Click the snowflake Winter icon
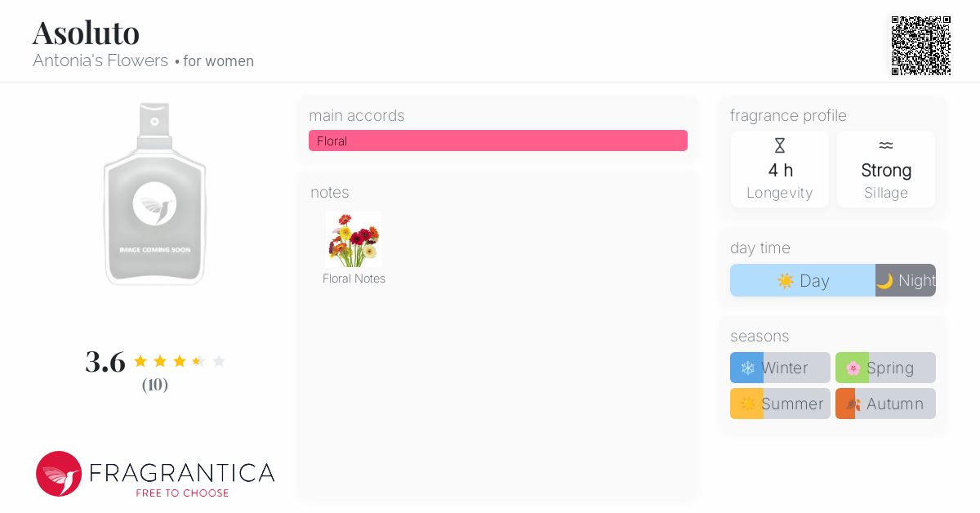This screenshot has width=980, height=513. [747, 368]
